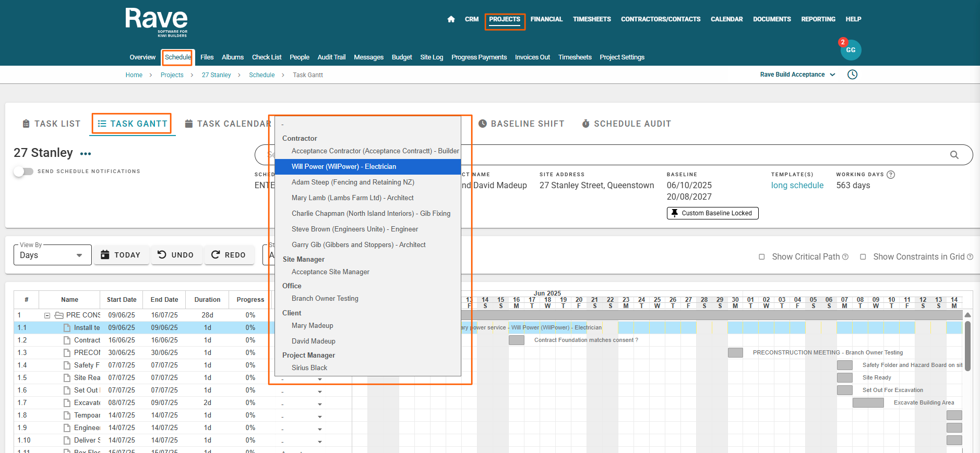
Task: Enable Show Constraints in Grid checkbox
Action: click(x=863, y=257)
